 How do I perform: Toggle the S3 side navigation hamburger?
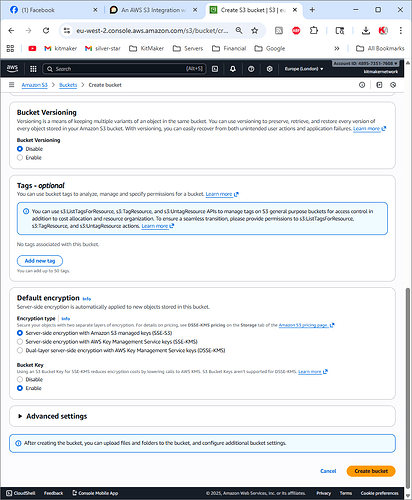coord(12,85)
